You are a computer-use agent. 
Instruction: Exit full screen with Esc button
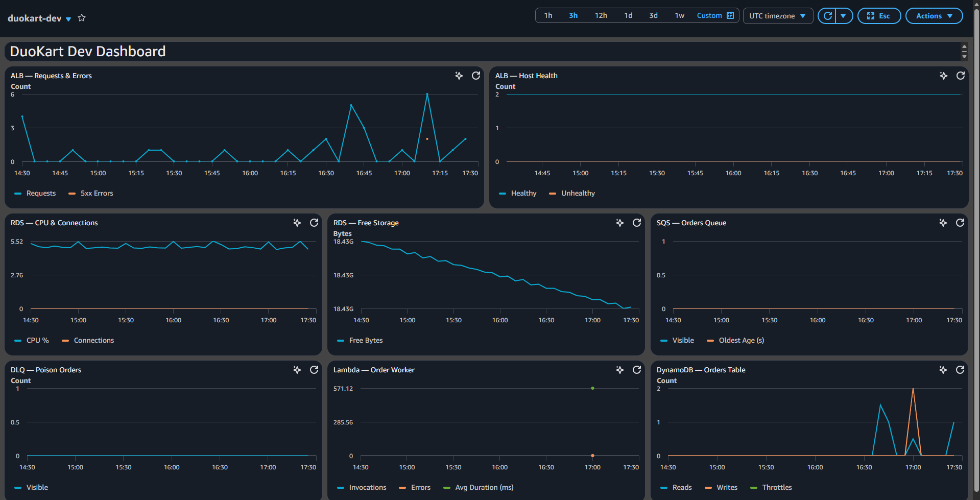click(879, 16)
